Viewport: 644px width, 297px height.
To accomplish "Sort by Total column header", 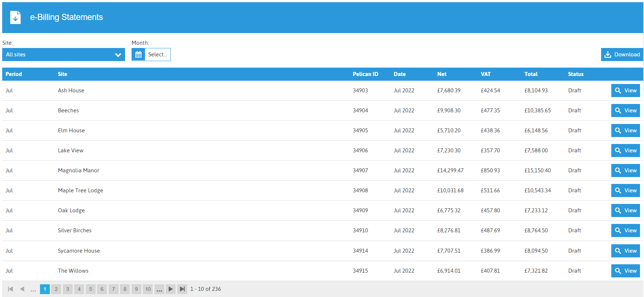I will pos(531,74).
